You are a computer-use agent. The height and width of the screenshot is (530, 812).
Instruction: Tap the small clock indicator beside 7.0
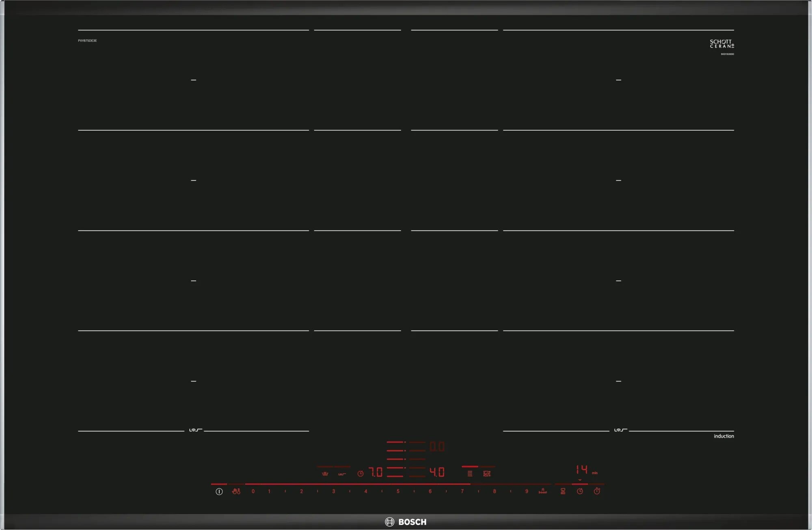pyautogui.click(x=360, y=474)
